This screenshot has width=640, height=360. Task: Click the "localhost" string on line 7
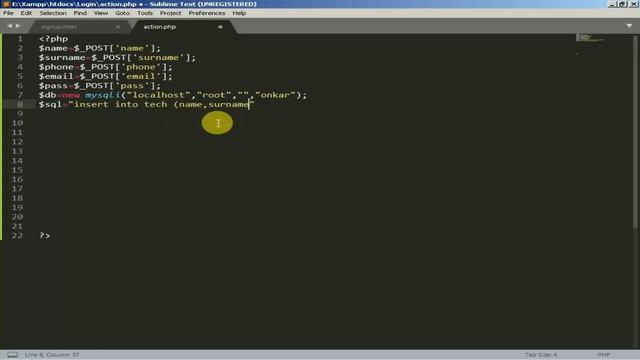coord(159,95)
